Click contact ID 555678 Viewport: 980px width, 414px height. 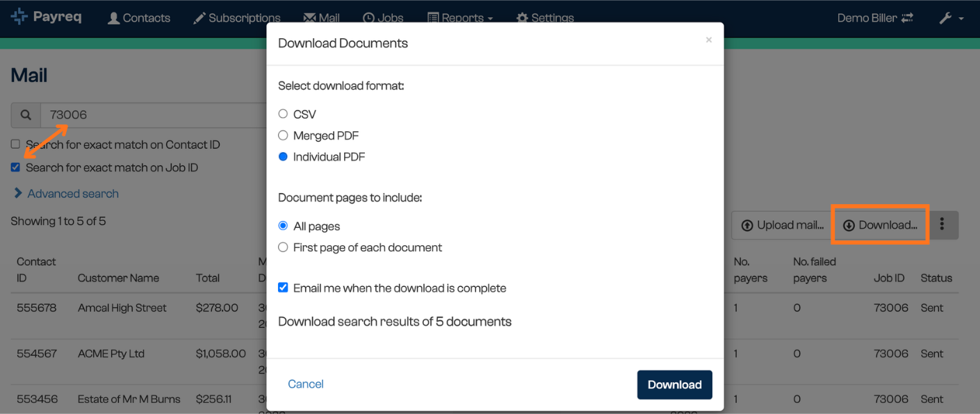tap(37, 308)
